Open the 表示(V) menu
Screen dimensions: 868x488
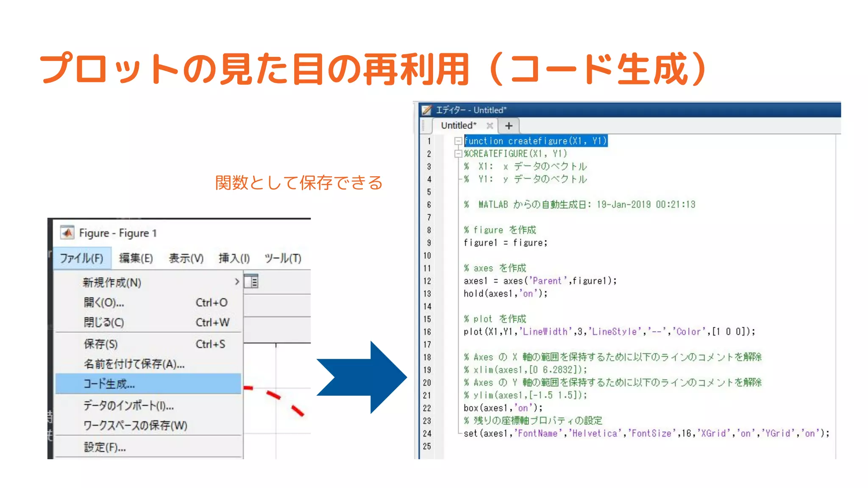(x=186, y=258)
